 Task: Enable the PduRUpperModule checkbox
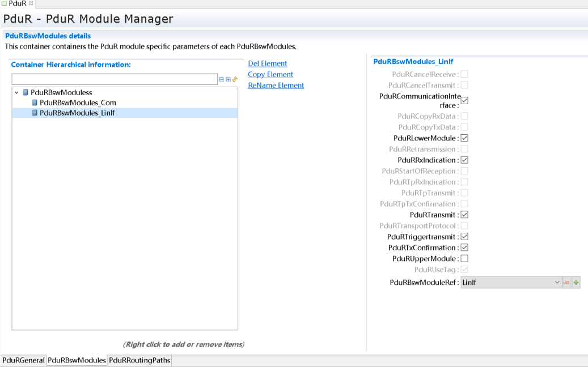464,259
